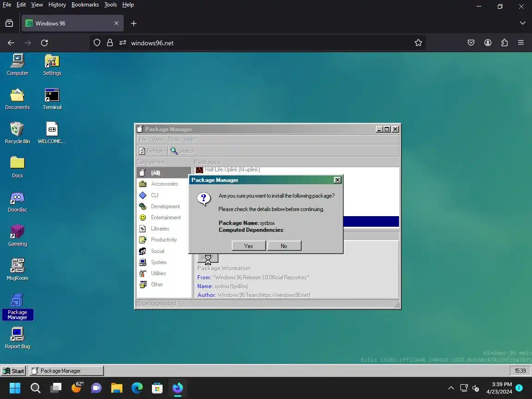Open the Settings desktop icon
The width and height of the screenshot is (532, 399).
pyautogui.click(x=52, y=65)
